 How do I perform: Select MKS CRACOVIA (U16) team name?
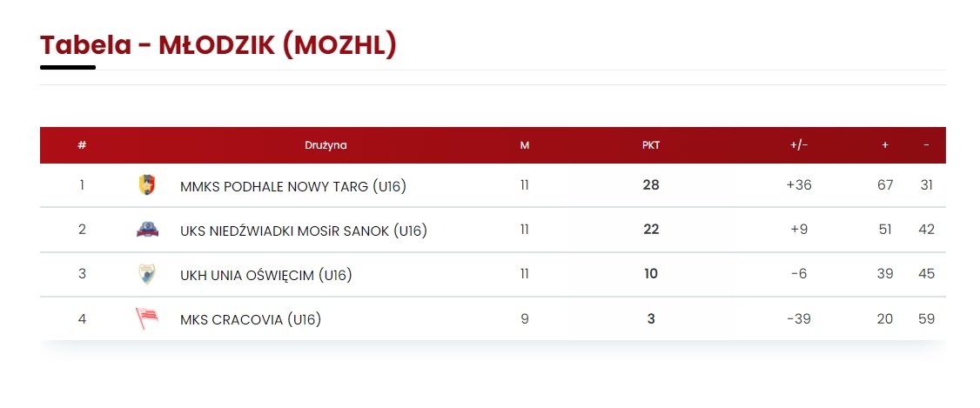251,319
